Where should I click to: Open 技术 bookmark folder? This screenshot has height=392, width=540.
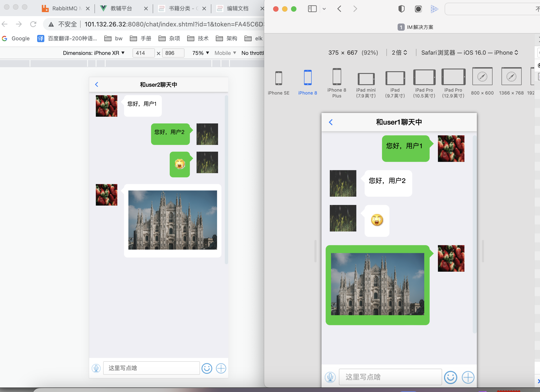pos(198,38)
